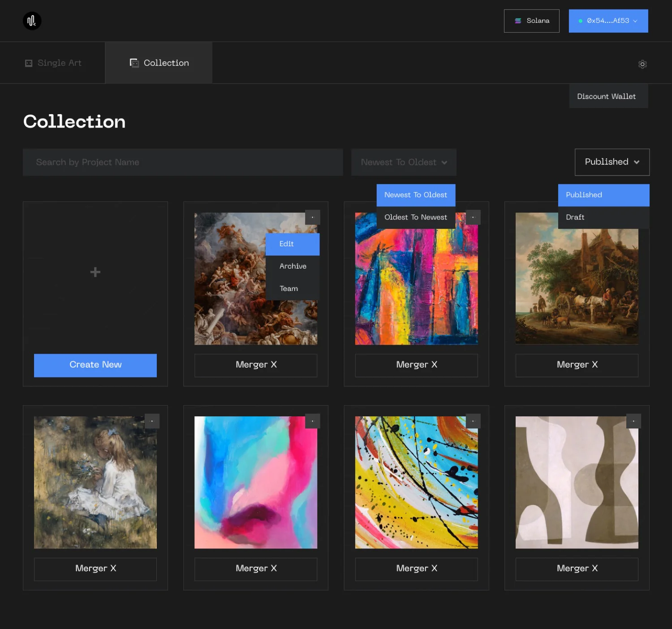Open options menu on colorful abstract stripes card
Viewport: 672px width, 629px height.
click(473, 217)
